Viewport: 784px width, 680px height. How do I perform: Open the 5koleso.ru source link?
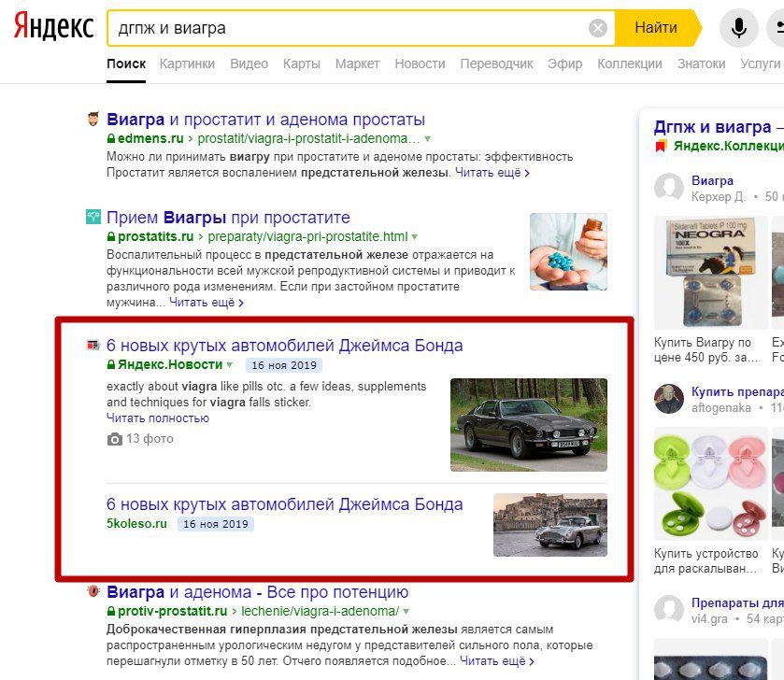[136, 524]
